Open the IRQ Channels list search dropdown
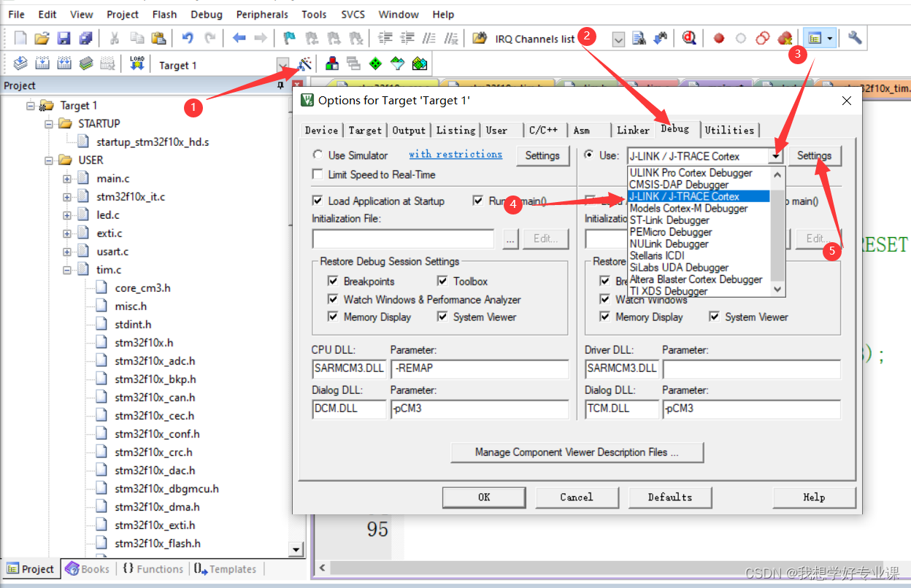This screenshot has height=588, width=911. [x=618, y=39]
